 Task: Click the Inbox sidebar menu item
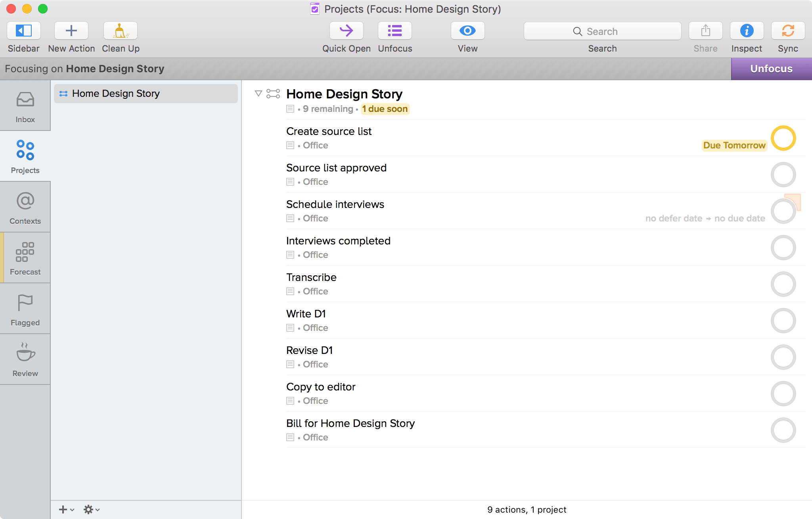[25, 107]
